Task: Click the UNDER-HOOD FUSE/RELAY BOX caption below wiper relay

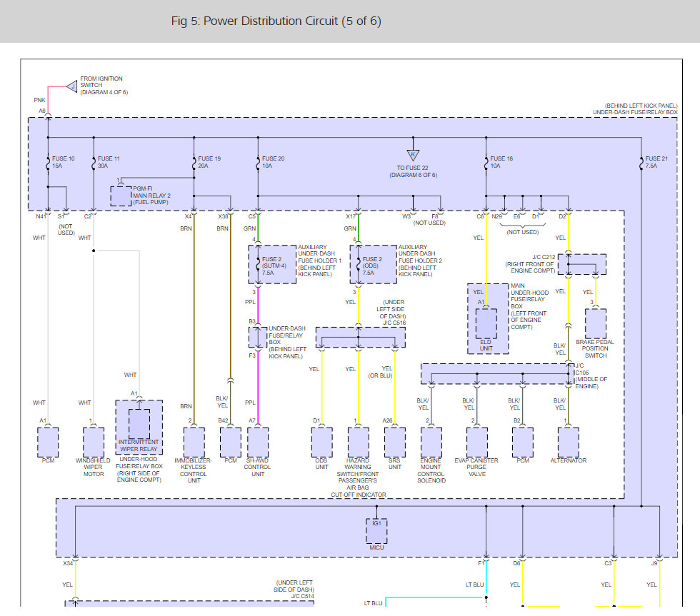Action: [x=139, y=469]
